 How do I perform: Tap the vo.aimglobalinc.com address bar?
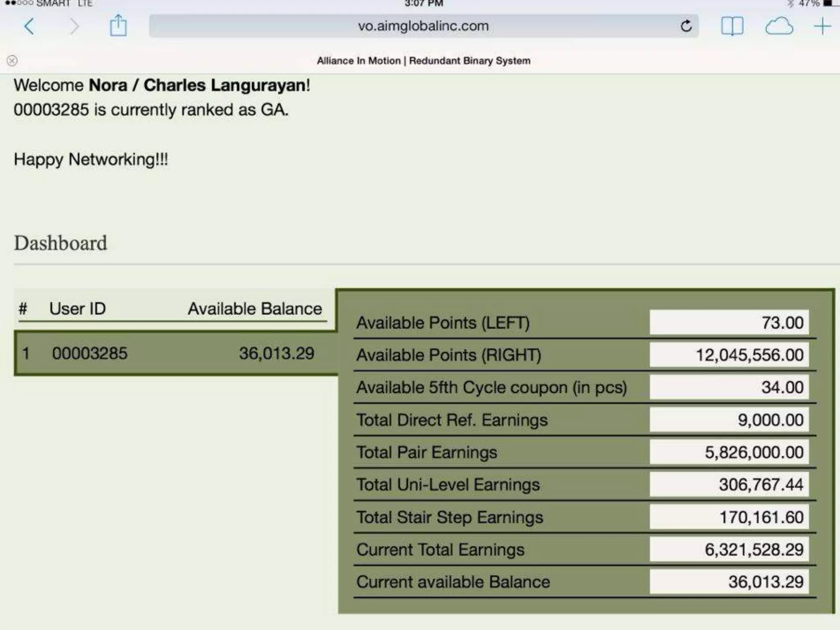[x=422, y=26]
